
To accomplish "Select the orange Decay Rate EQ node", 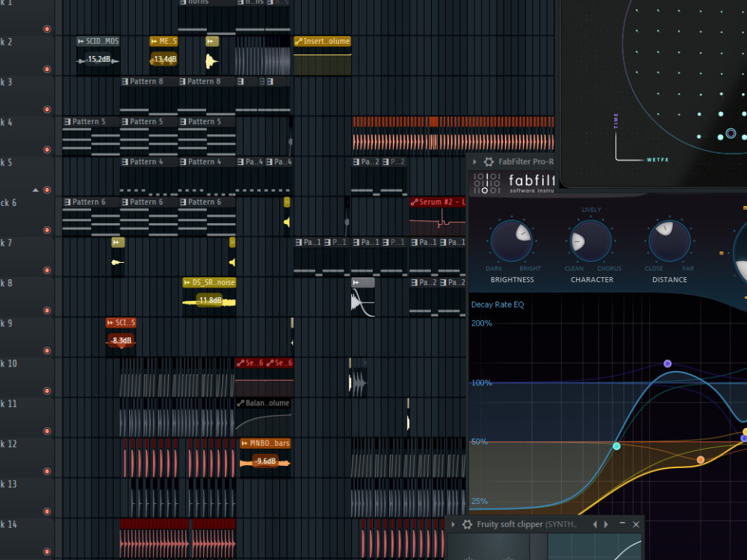I will point(701,459).
